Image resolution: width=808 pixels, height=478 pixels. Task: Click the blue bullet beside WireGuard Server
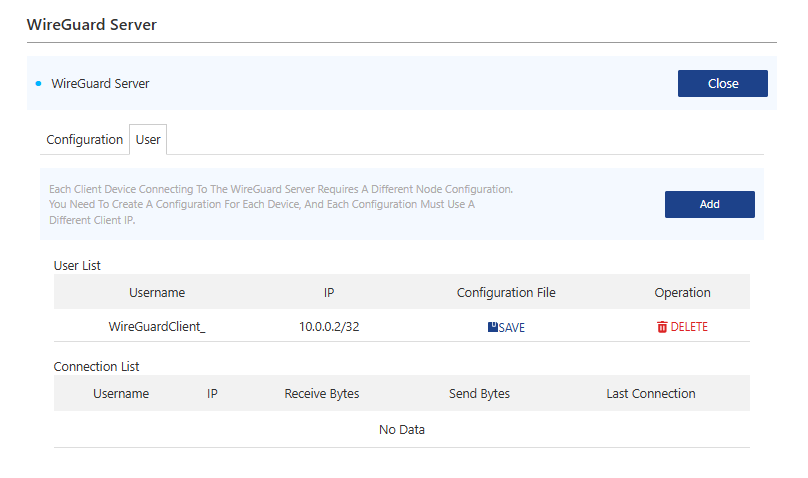point(38,83)
